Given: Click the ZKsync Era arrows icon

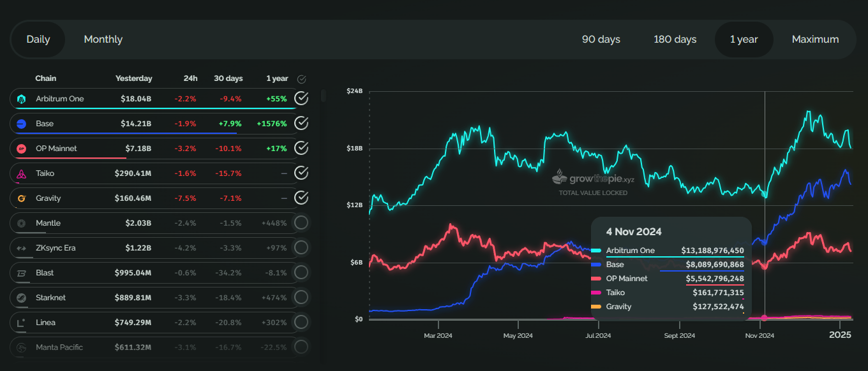Looking at the screenshot, I should tap(21, 248).
